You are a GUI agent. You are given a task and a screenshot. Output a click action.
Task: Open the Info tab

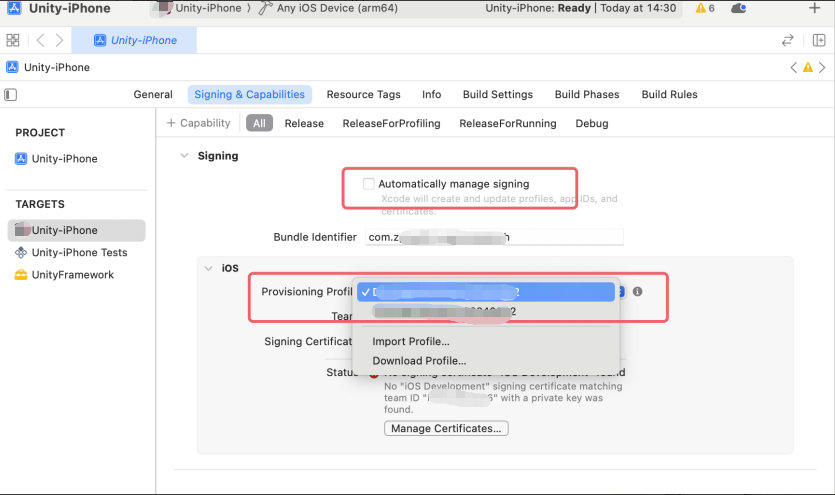click(x=431, y=95)
